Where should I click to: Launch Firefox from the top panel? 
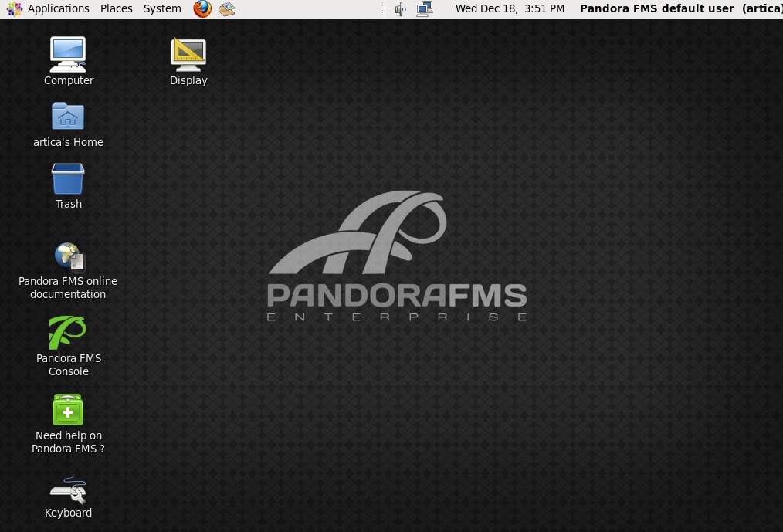[x=202, y=8]
